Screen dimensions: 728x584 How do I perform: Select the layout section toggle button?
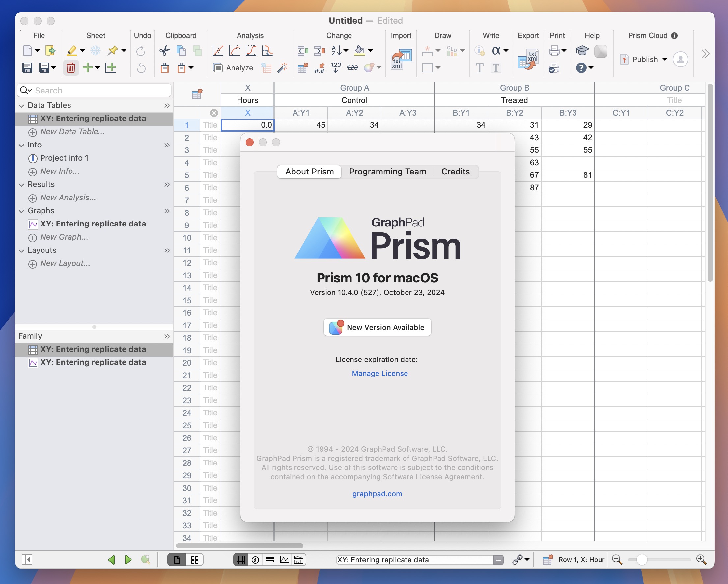(x=299, y=560)
